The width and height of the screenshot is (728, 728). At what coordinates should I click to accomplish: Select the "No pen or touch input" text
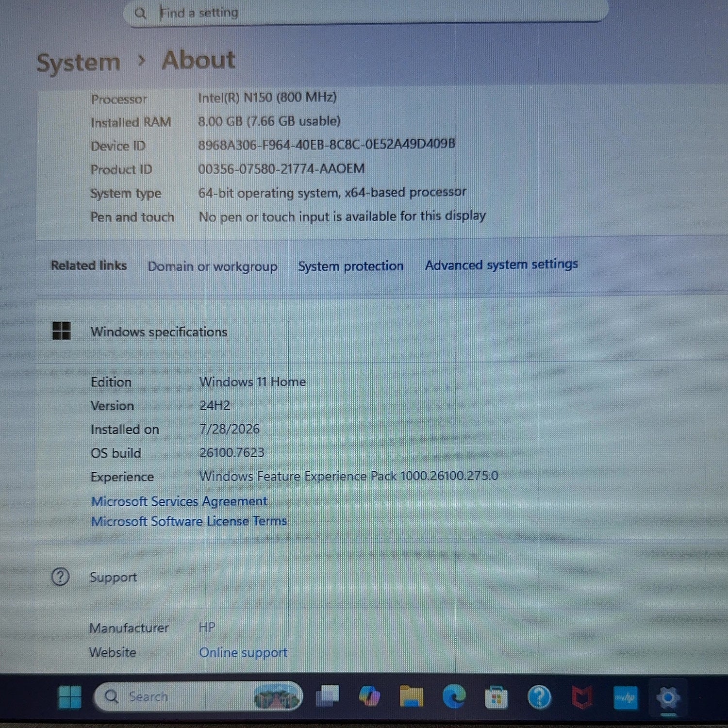point(342,216)
